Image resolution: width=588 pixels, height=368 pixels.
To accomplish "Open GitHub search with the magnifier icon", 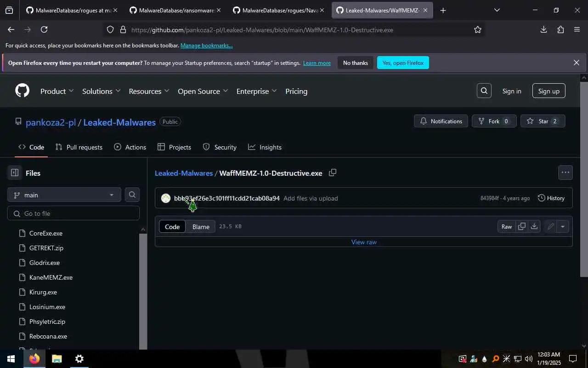I will (x=484, y=91).
